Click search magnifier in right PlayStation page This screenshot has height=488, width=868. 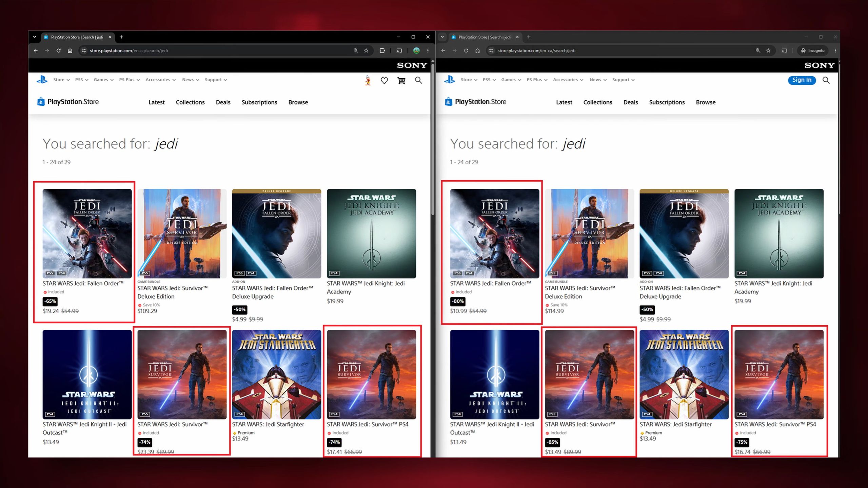(x=826, y=80)
